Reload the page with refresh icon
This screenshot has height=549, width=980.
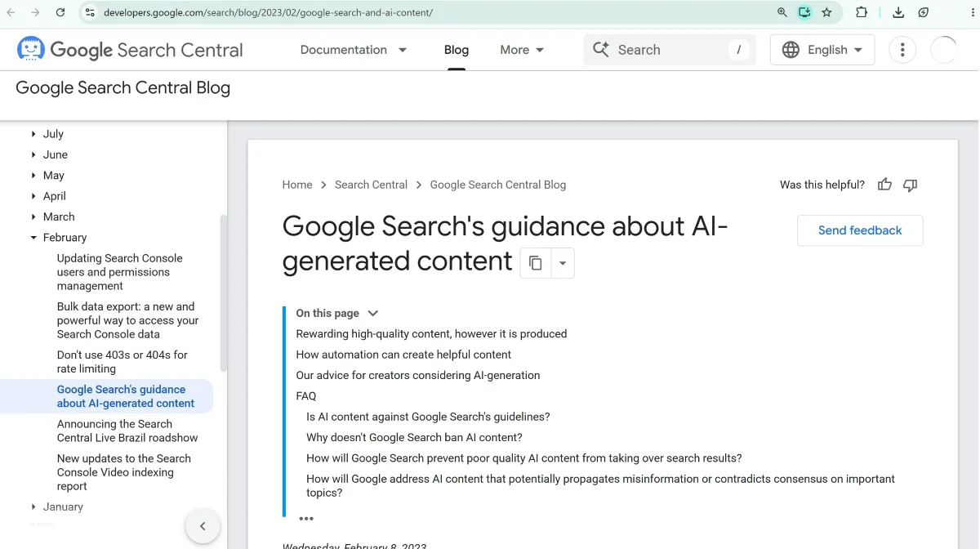(60, 12)
